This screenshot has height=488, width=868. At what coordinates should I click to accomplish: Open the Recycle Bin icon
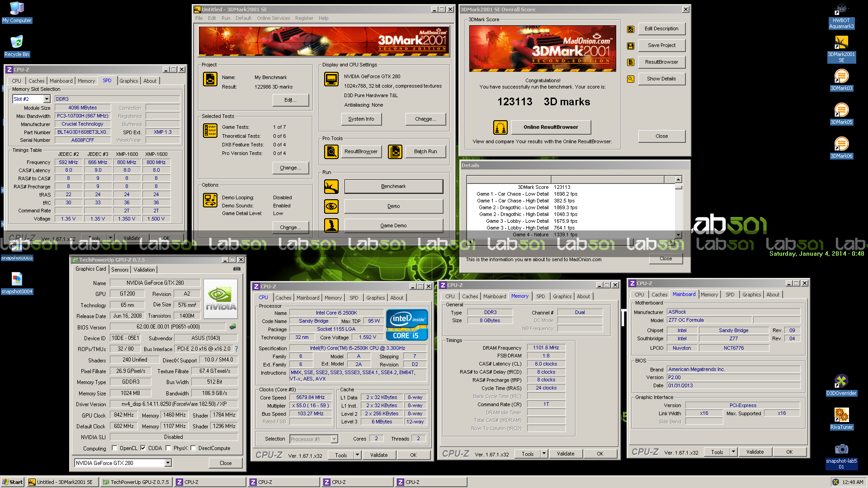point(17,46)
